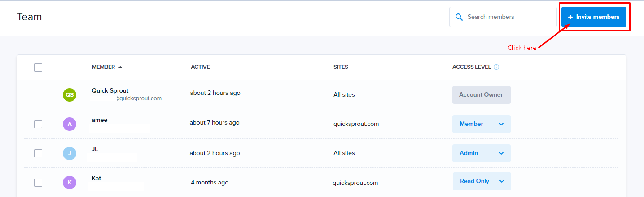Click the quicksprout.com email text
644x197 pixels.
tap(139, 98)
